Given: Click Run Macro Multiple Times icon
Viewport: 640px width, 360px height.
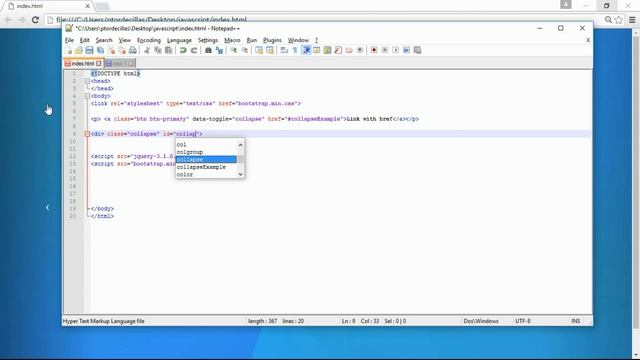Looking at the screenshot, I should [406, 50].
